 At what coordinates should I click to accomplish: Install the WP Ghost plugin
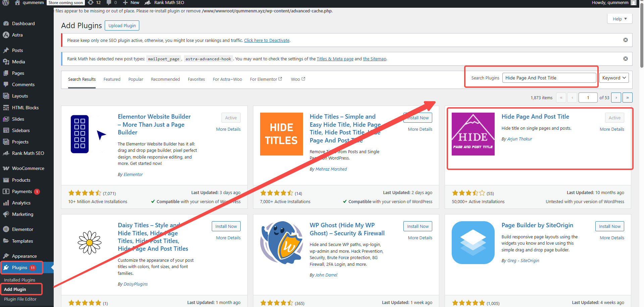[x=417, y=226]
